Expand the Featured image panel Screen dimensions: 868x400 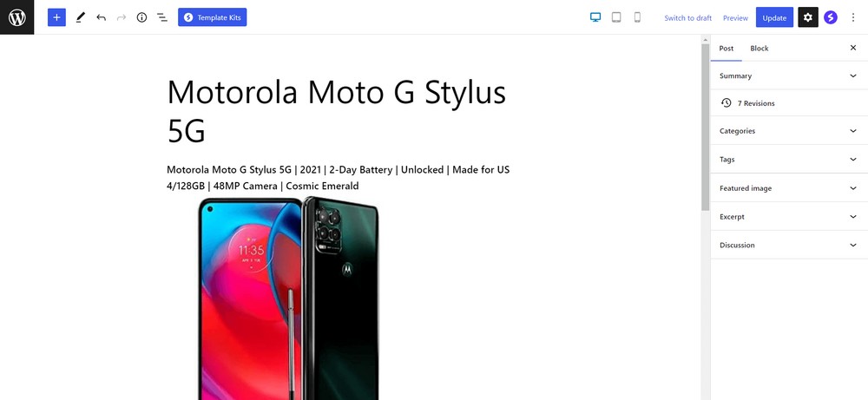click(789, 188)
